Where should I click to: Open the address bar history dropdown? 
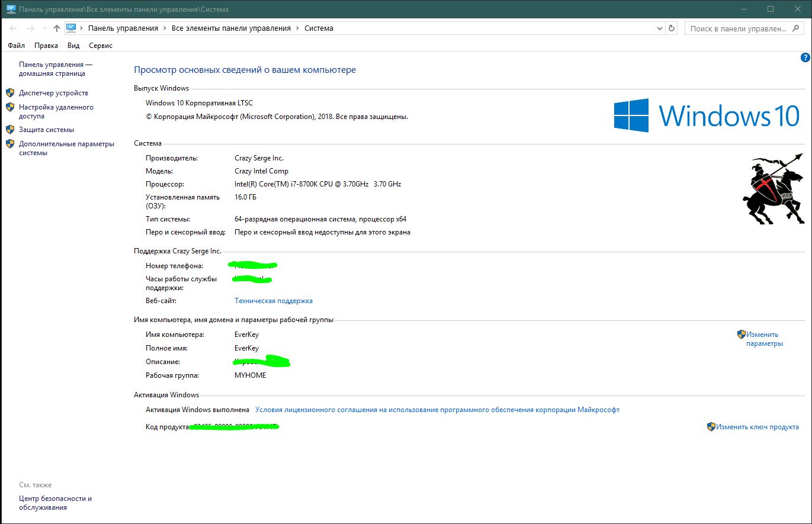[660, 28]
